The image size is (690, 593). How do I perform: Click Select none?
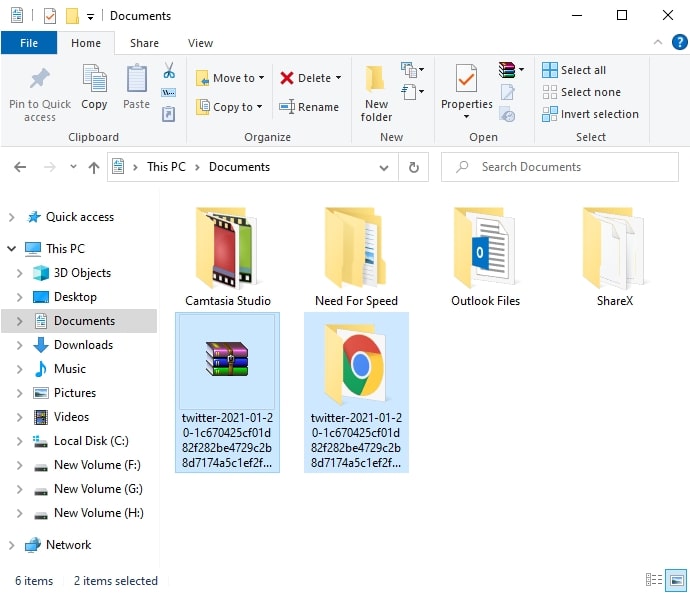[x=581, y=92]
